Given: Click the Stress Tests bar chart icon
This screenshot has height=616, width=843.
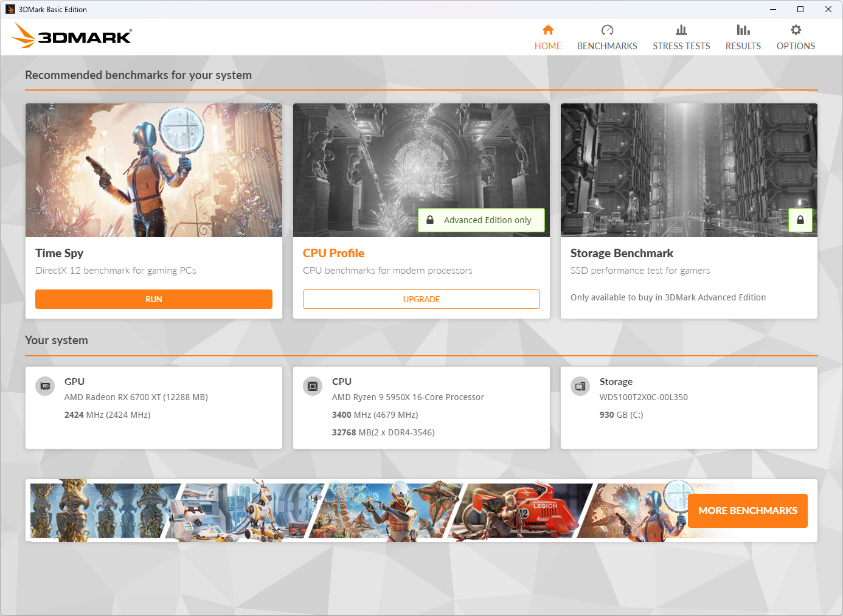Looking at the screenshot, I should [681, 30].
